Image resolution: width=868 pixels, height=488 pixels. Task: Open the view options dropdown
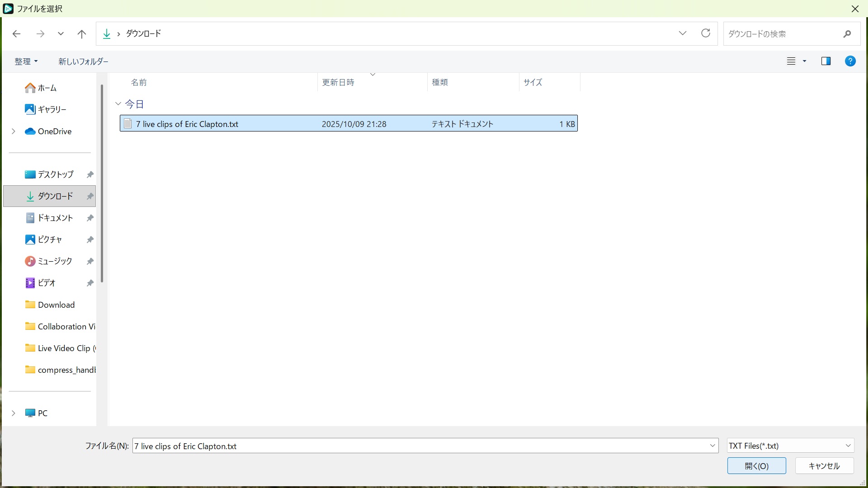[x=804, y=61]
